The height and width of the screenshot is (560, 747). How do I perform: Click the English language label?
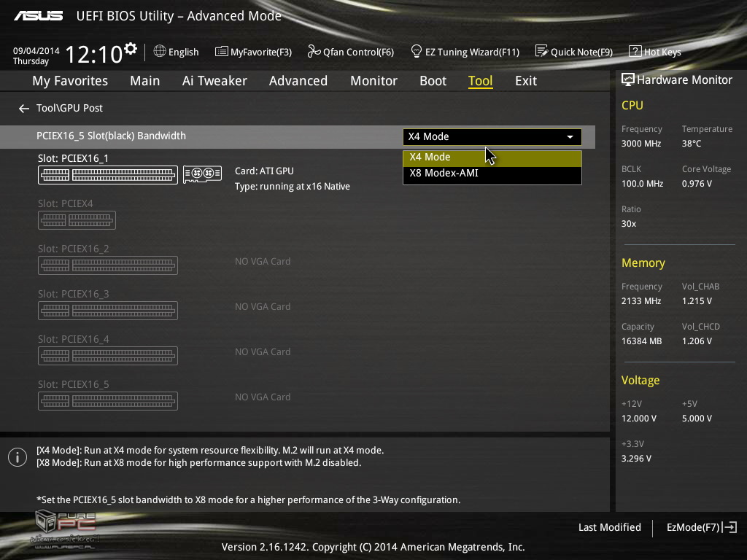point(183,52)
